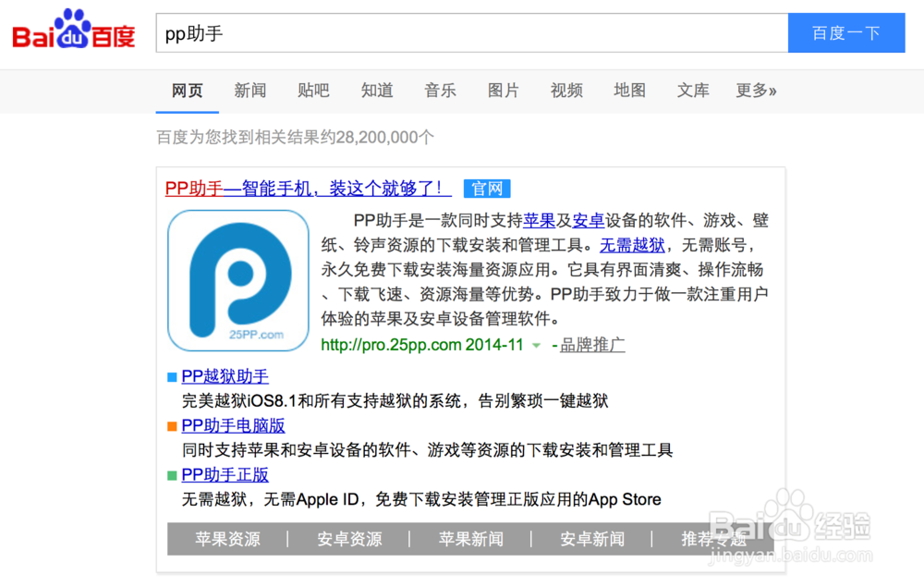This screenshot has height=587, width=924.
Task: Open the 地图 tab
Action: tap(629, 91)
